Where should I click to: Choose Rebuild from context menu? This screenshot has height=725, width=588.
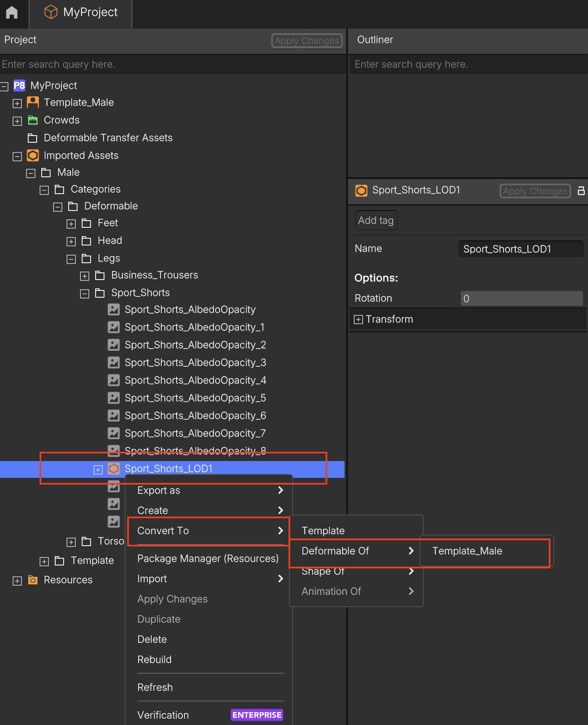[209, 659]
